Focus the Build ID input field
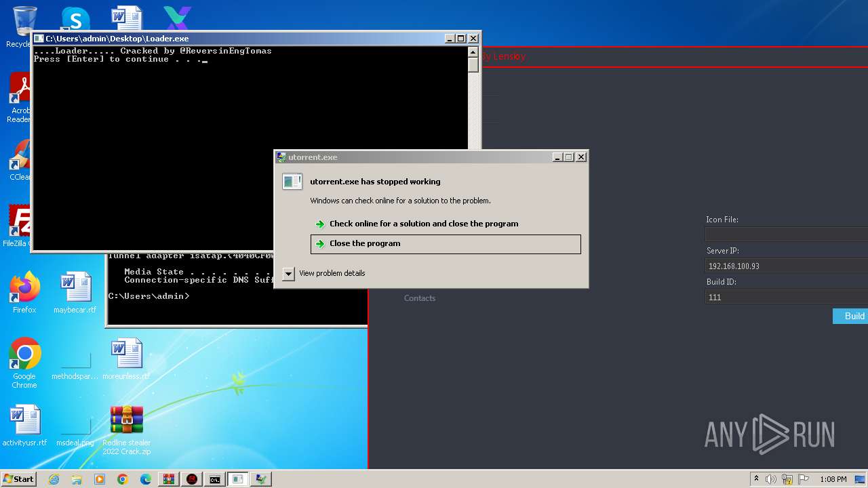The height and width of the screenshot is (488, 868). point(787,297)
